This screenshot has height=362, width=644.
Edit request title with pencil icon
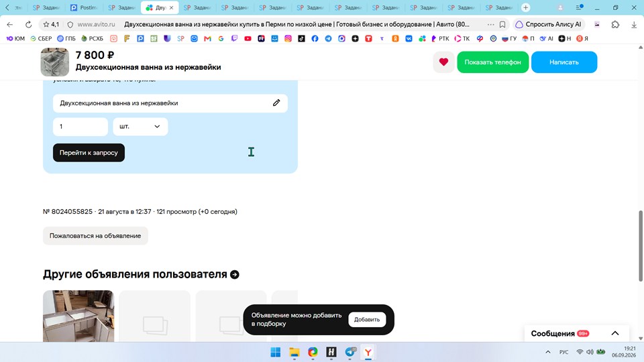(x=276, y=103)
